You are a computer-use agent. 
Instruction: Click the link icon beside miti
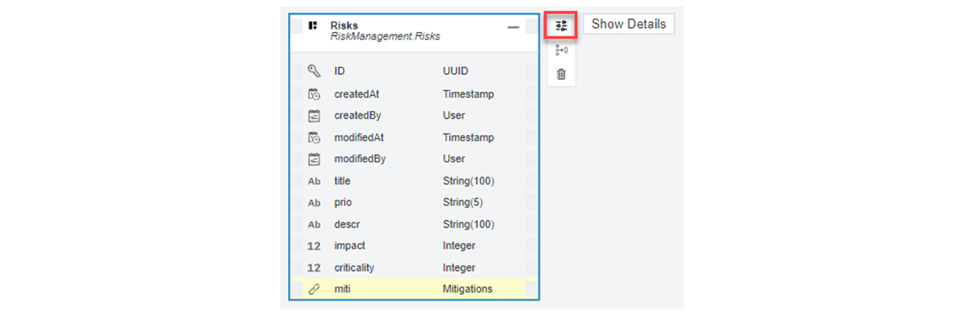(x=314, y=289)
